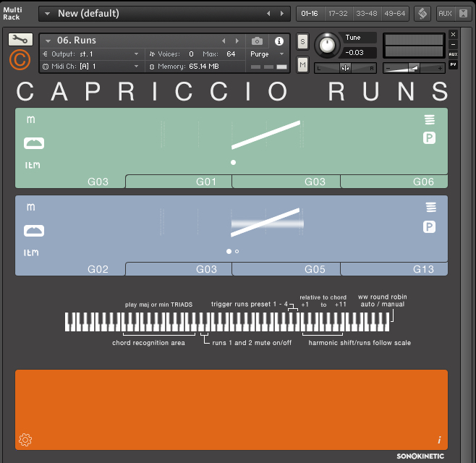The height and width of the screenshot is (463, 476).
Task: Toggle the m button in green section
Action: pyautogui.click(x=31, y=119)
